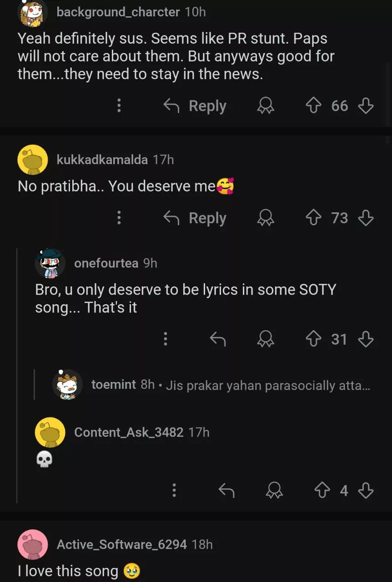
Task: Reply to the background_charcter comment
Action: (195, 106)
